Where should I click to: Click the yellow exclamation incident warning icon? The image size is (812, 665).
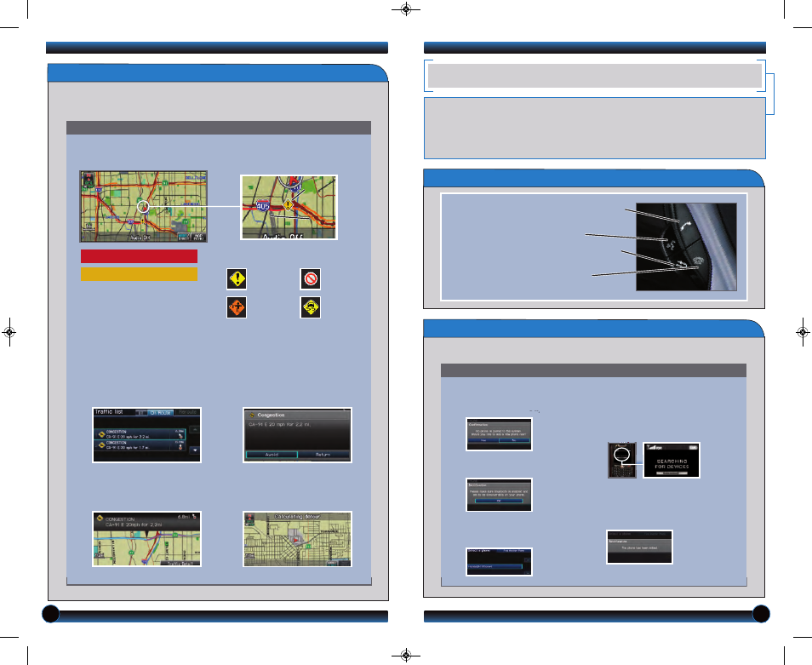click(237, 278)
